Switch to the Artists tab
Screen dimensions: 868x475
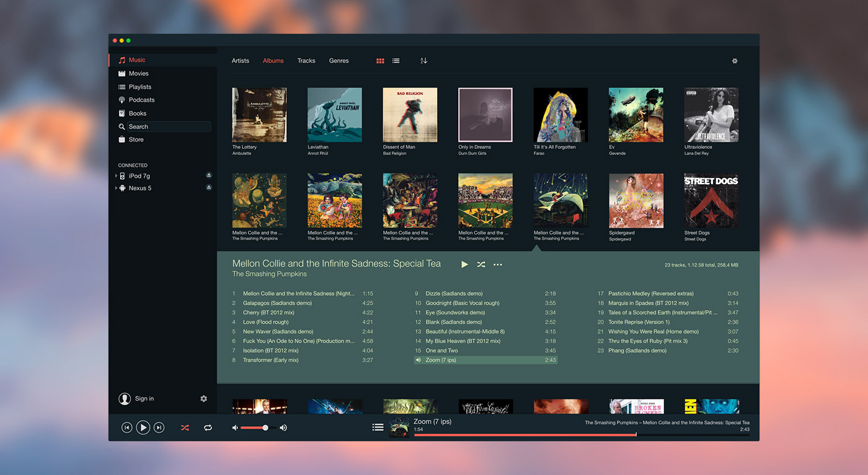point(241,61)
